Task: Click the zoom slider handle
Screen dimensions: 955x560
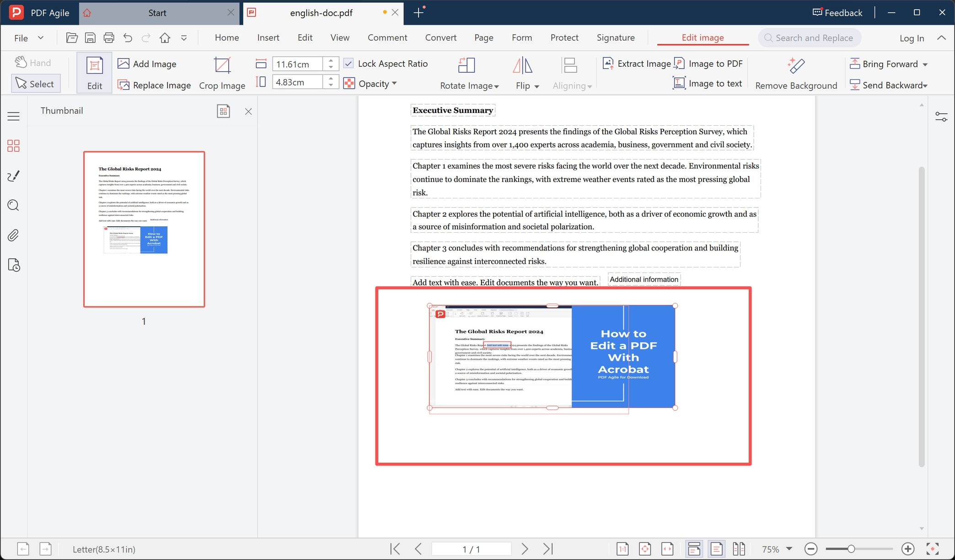Action: click(x=851, y=549)
